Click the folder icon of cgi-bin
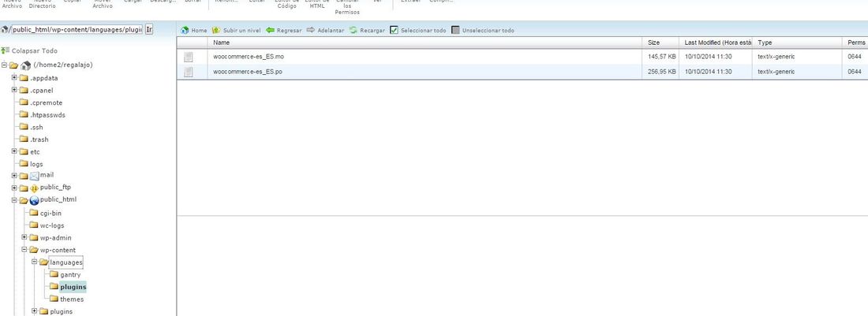 [x=34, y=213]
